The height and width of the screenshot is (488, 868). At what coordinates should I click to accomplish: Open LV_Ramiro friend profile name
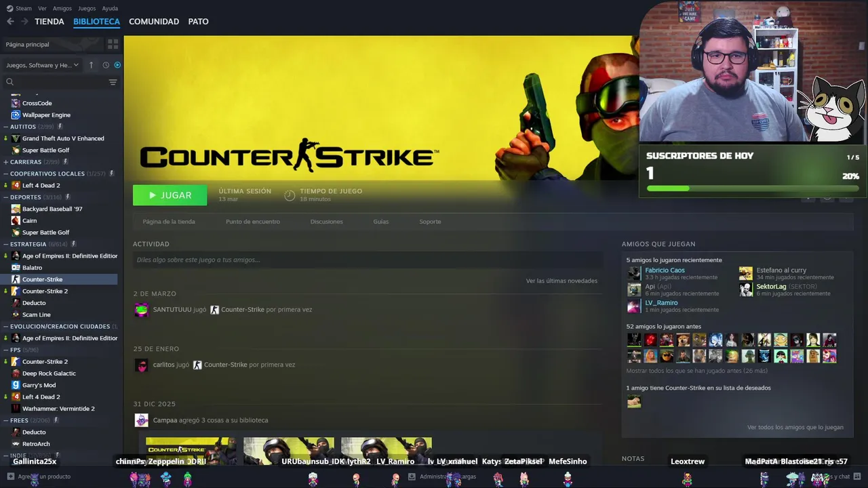pyautogui.click(x=661, y=302)
